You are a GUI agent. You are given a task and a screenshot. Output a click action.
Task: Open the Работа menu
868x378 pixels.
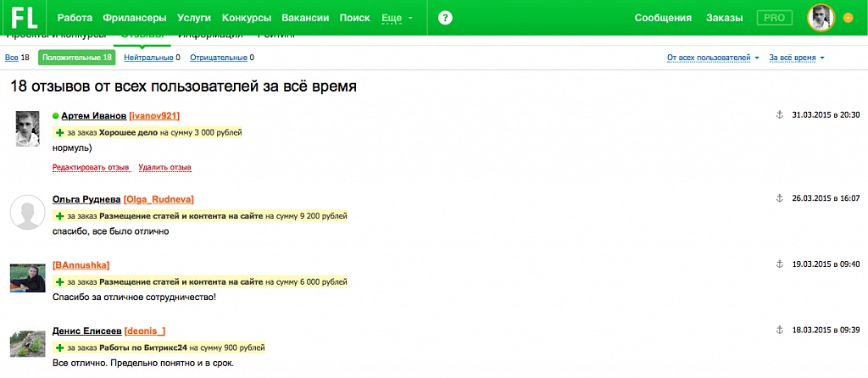(75, 18)
